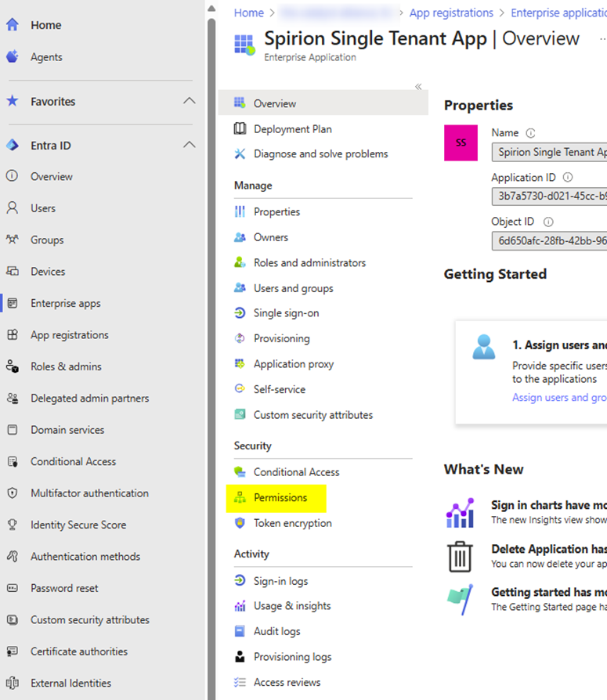Click the Authentication methods icon
This screenshot has height=700, width=607.
(x=13, y=556)
